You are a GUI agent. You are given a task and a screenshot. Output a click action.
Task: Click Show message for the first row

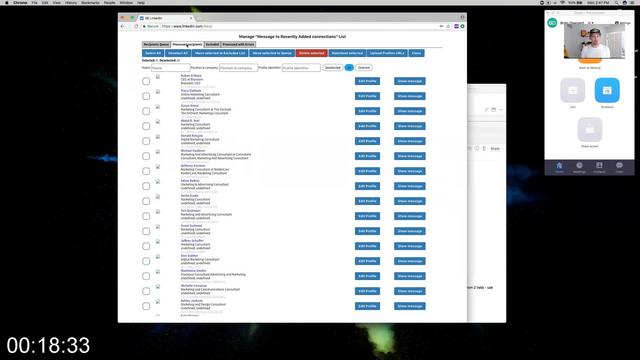click(x=410, y=81)
